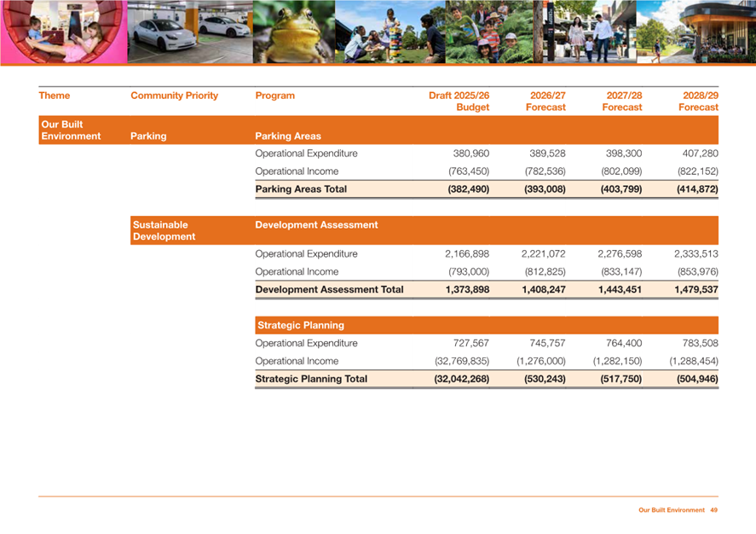Select the 2028/29 Forecast column header

point(698,102)
